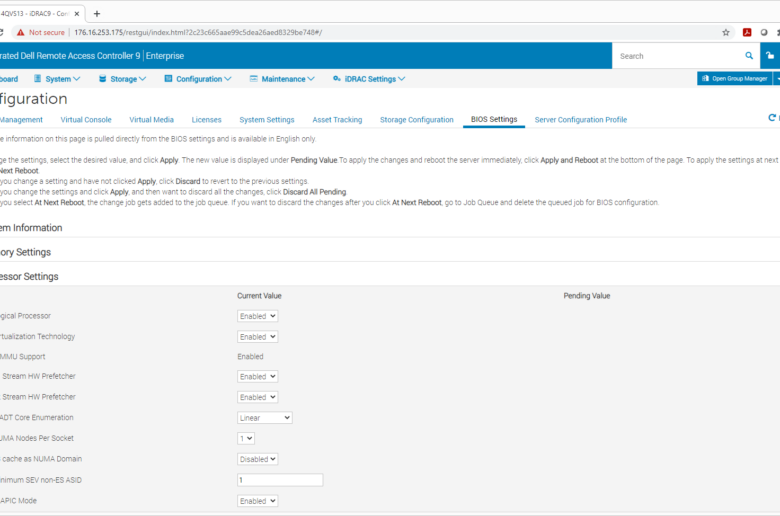Click the search magnifier icon
The height and width of the screenshot is (516, 780).
pyautogui.click(x=749, y=56)
